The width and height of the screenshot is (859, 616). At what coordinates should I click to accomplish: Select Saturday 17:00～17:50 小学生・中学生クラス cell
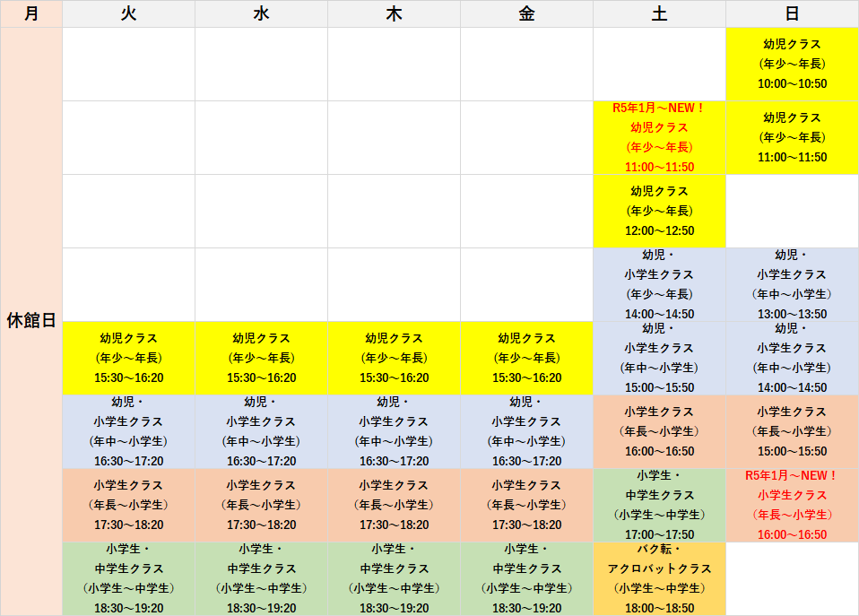[x=659, y=505]
